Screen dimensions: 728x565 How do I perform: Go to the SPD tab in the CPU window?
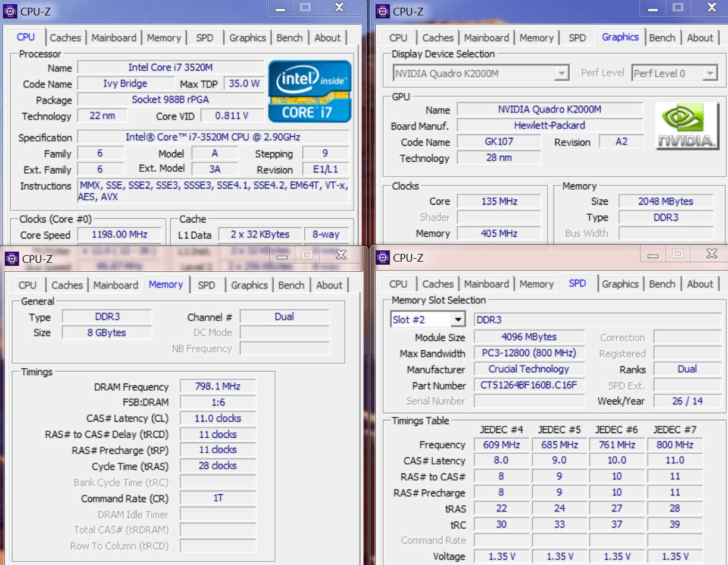[204, 37]
